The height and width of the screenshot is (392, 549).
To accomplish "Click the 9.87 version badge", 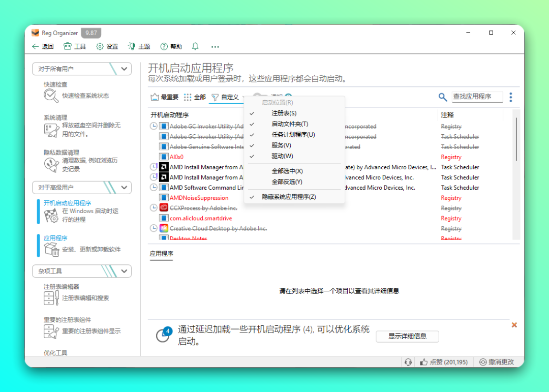I will pos(91,33).
